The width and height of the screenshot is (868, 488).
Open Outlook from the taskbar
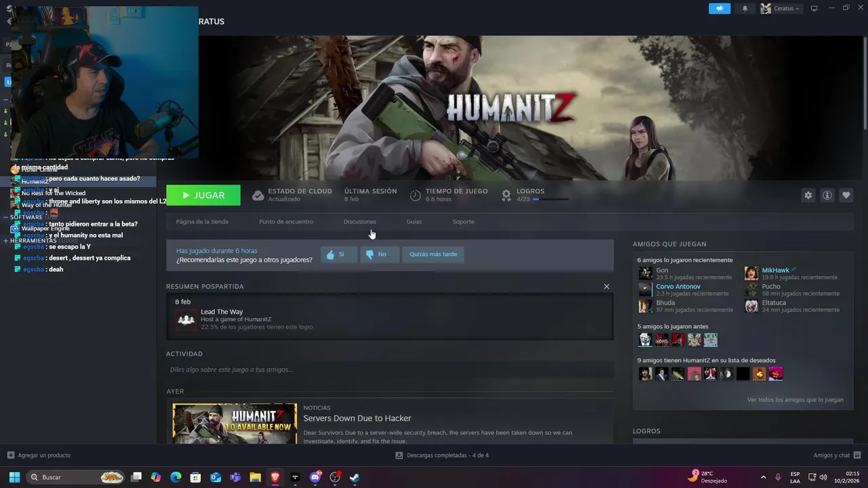tap(216, 477)
